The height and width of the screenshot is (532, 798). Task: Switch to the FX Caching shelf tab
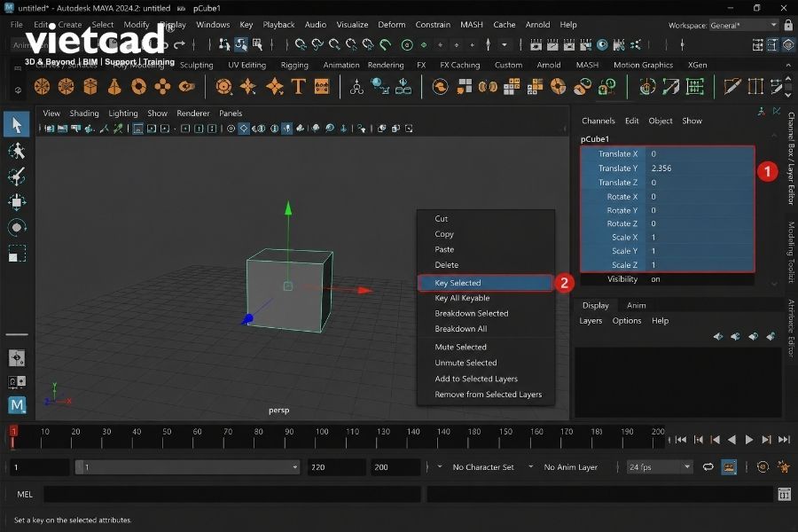coord(459,65)
